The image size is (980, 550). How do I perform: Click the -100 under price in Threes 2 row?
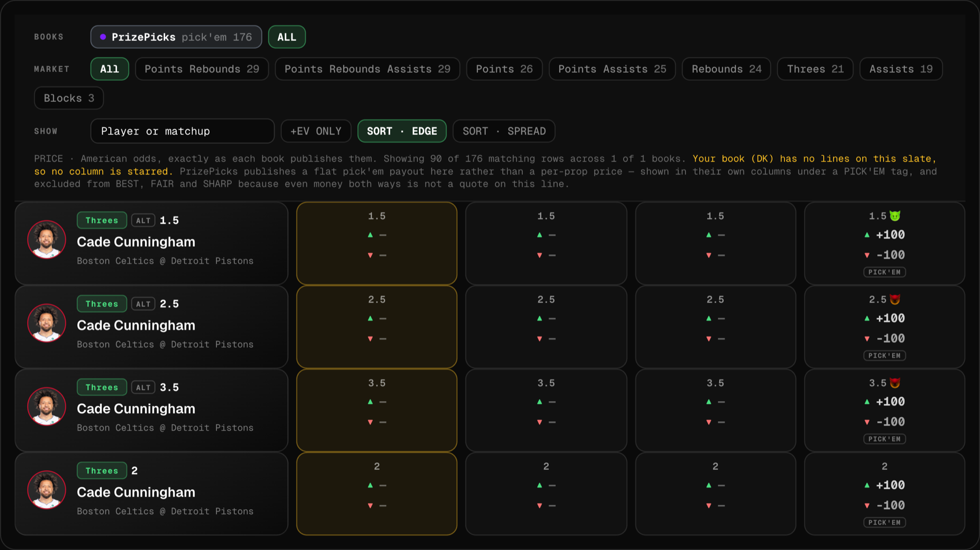tap(890, 505)
